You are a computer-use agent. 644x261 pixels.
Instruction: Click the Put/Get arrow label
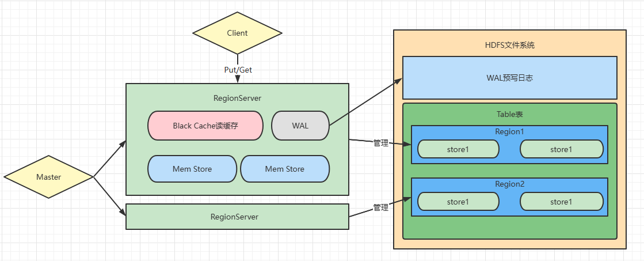tap(238, 70)
